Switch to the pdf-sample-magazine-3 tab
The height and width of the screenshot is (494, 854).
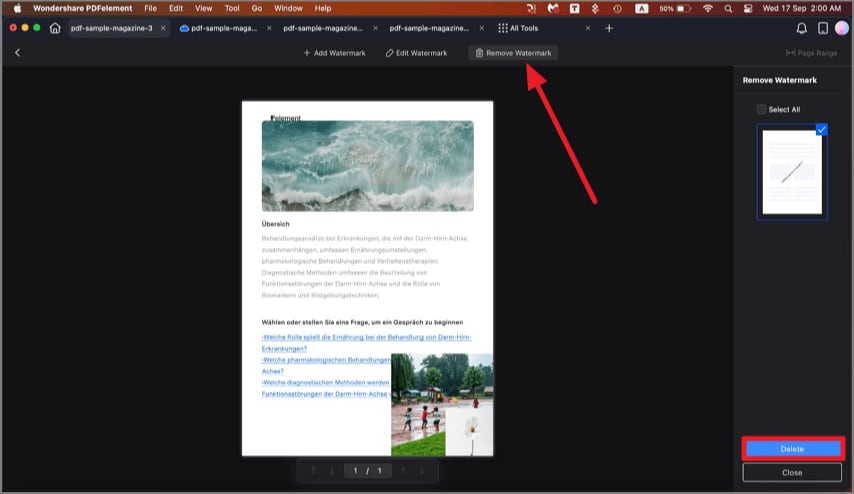[112, 28]
